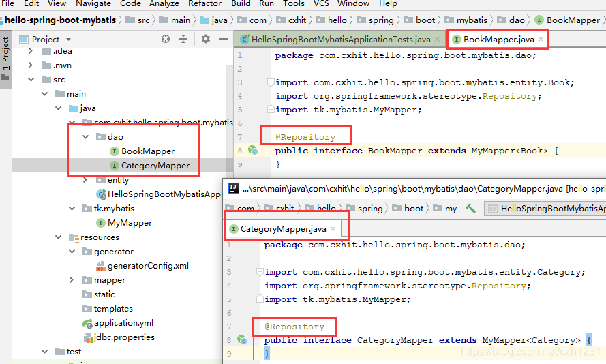Collapse the resources folder
Screen dimensions: 606x364
(59, 237)
